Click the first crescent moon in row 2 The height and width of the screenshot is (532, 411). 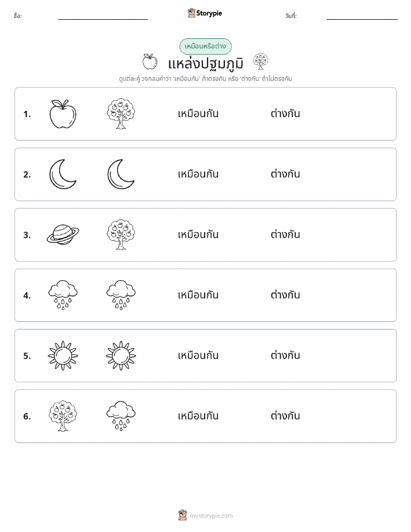tap(63, 174)
